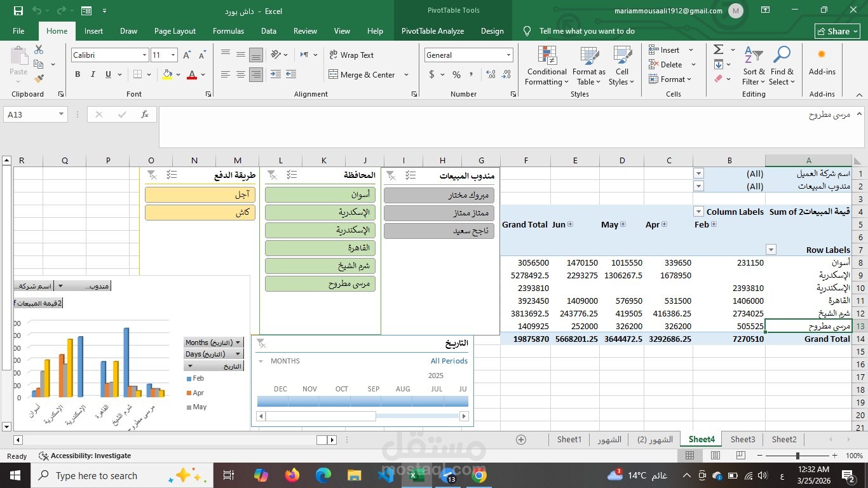Image resolution: width=868 pixels, height=488 pixels.
Task: Click the Share button
Action: [838, 30]
